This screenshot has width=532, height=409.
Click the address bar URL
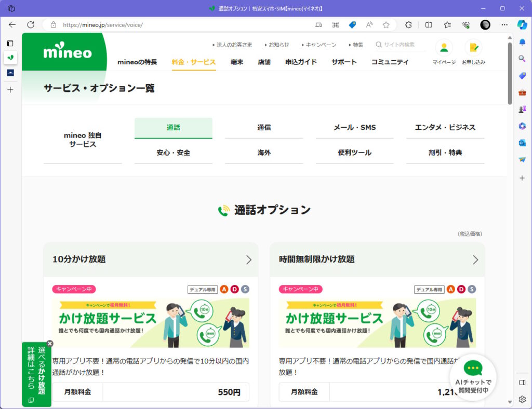click(x=103, y=25)
